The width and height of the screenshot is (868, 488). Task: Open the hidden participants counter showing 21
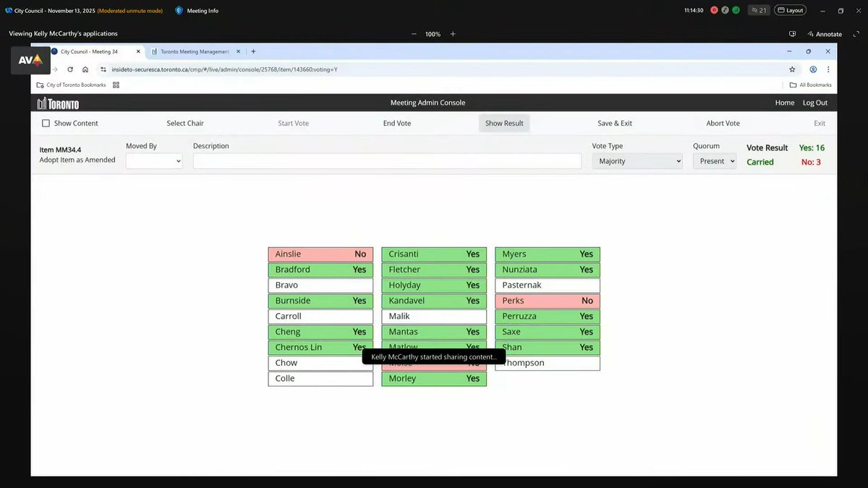pyautogui.click(x=759, y=10)
